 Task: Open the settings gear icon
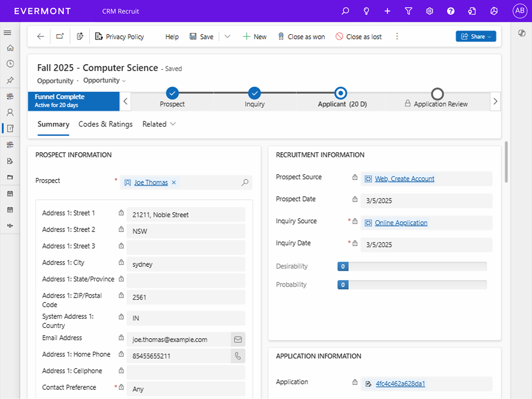coord(429,11)
